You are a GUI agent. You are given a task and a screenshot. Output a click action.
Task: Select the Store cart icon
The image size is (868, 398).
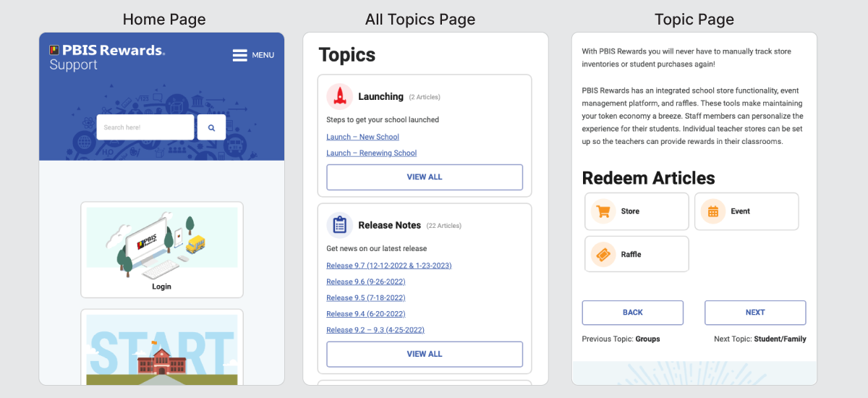[x=603, y=211]
